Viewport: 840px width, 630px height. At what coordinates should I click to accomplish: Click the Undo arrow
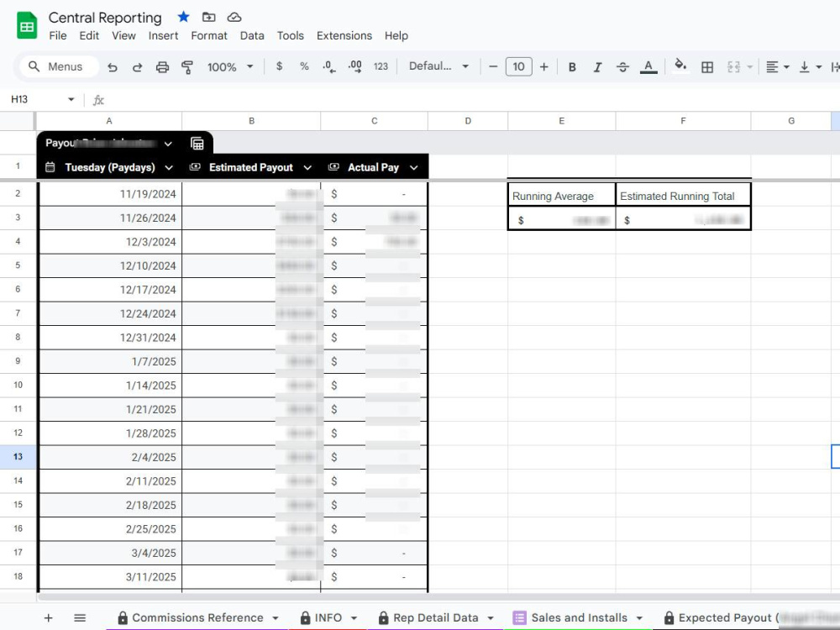coord(113,67)
